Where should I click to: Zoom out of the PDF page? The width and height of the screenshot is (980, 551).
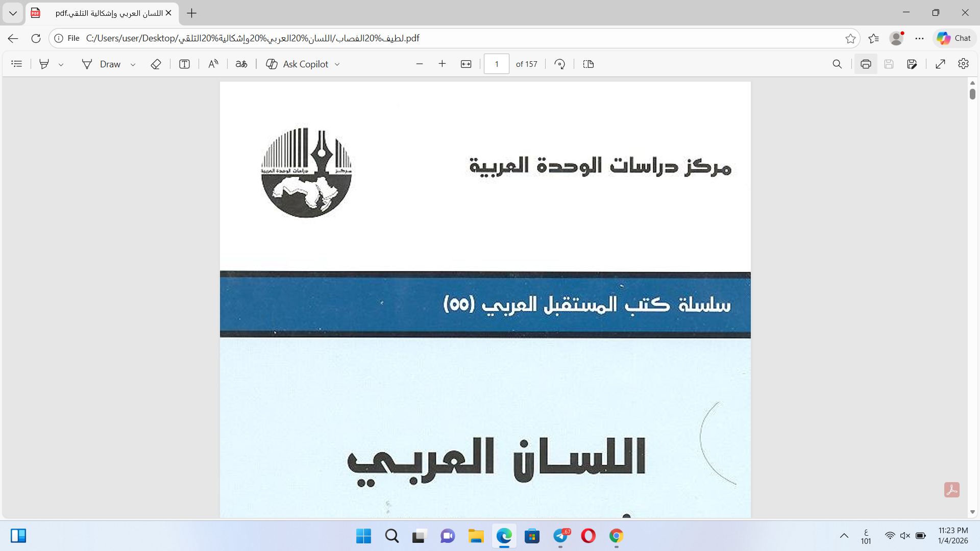pyautogui.click(x=420, y=64)
